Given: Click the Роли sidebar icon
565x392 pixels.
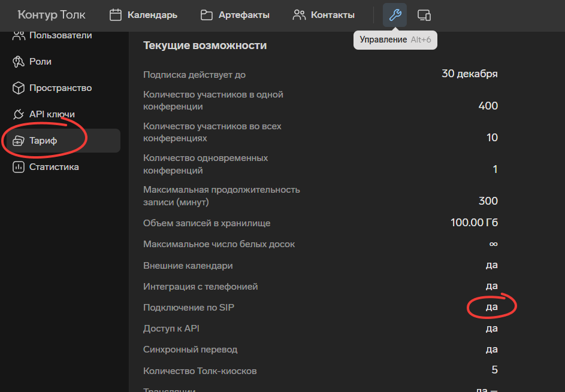Looking at the screenshot, I should [19, 62].
